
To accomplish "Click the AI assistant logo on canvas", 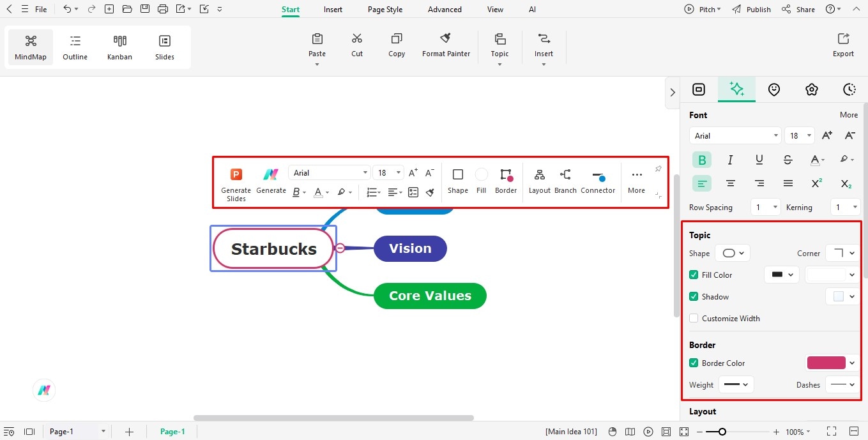I will click(x=44, y=390).
